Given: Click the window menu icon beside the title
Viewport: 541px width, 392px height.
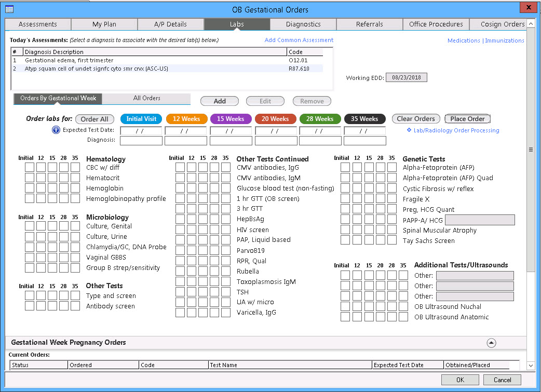Looking at the screenshot, I should [x=9, y=9].
